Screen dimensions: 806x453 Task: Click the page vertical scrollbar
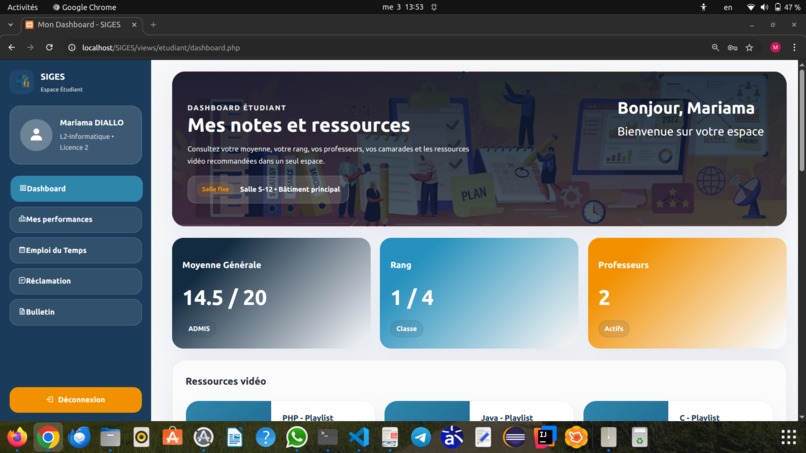tap(801, 119)
